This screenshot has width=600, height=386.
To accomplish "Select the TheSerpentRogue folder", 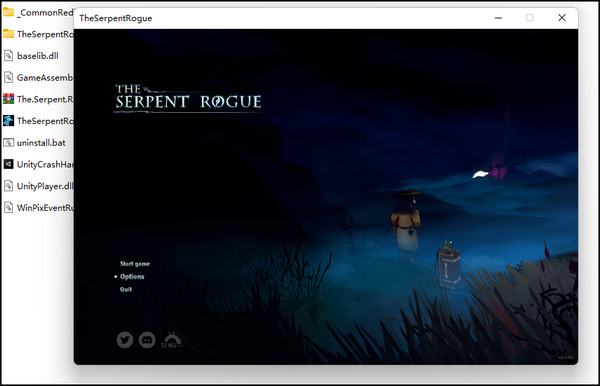I will [x=38, y=34].
